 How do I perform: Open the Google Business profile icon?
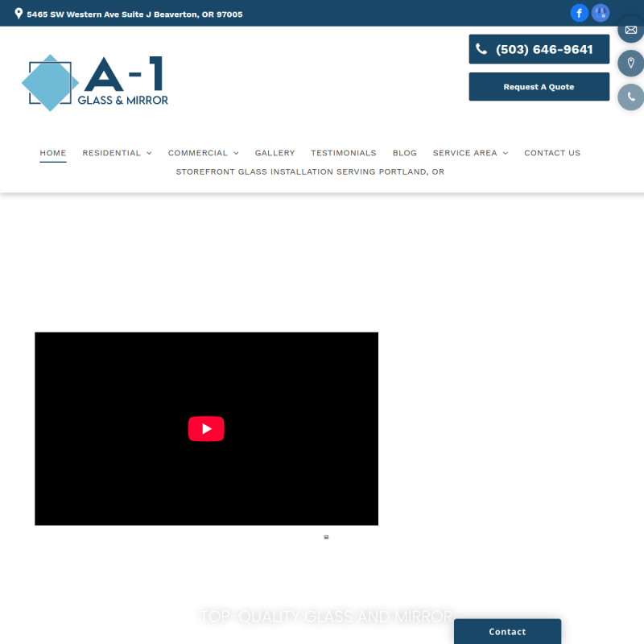(601, 13)
